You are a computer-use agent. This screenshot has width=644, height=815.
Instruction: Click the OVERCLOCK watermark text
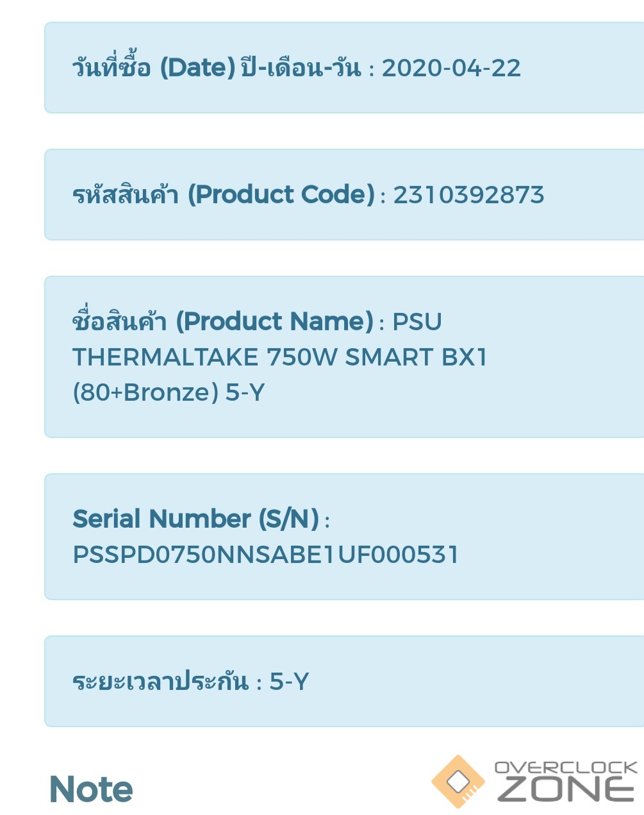pyautogui.click(x=566, y=767)
